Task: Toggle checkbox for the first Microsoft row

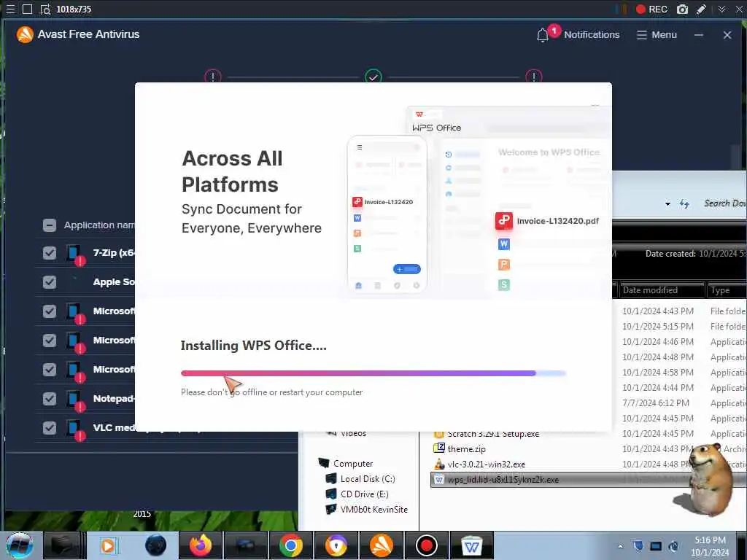Action: click(x=50, y=311)
